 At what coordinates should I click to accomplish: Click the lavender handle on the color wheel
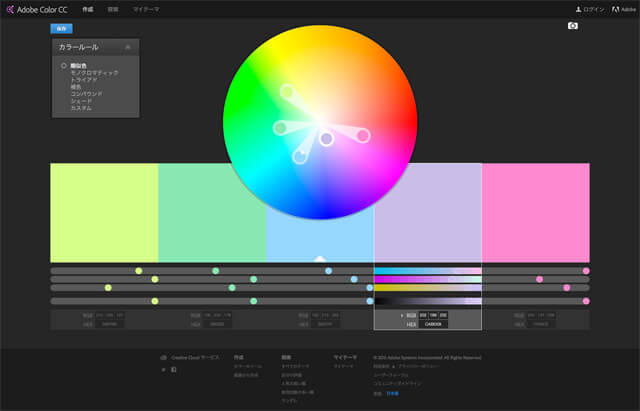(x=326, y=139)
